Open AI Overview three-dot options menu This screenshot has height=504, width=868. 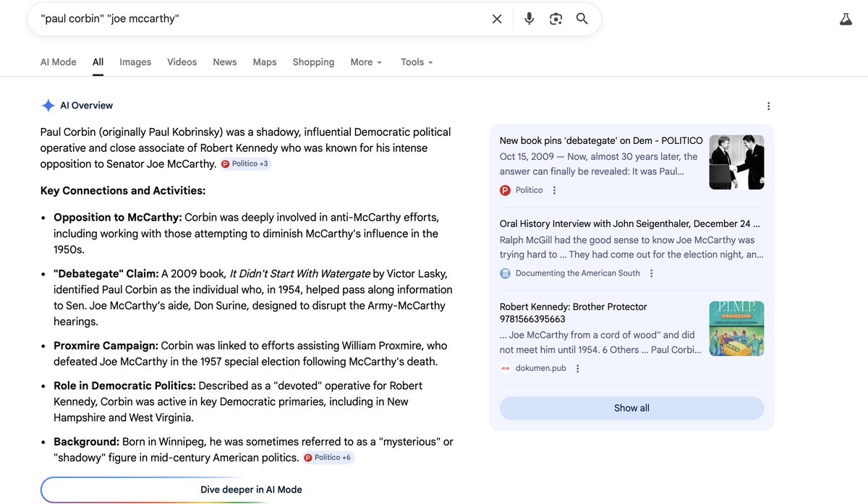pyautogui.click(x=768, y=106)
